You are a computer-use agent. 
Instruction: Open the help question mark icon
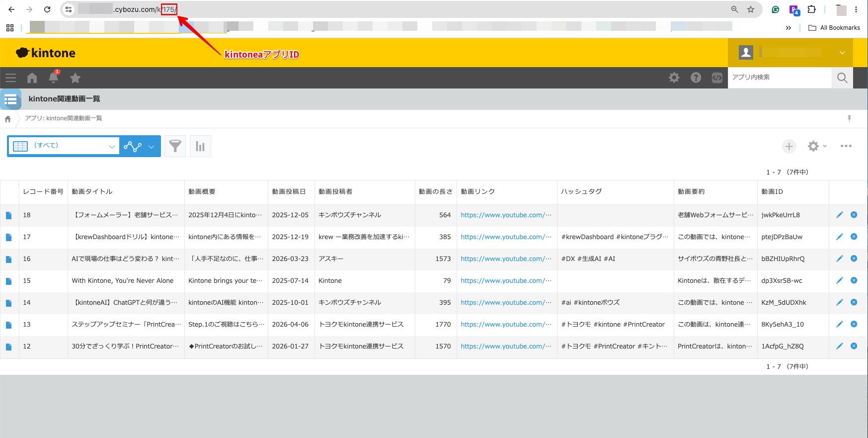[x=696, y=78]
